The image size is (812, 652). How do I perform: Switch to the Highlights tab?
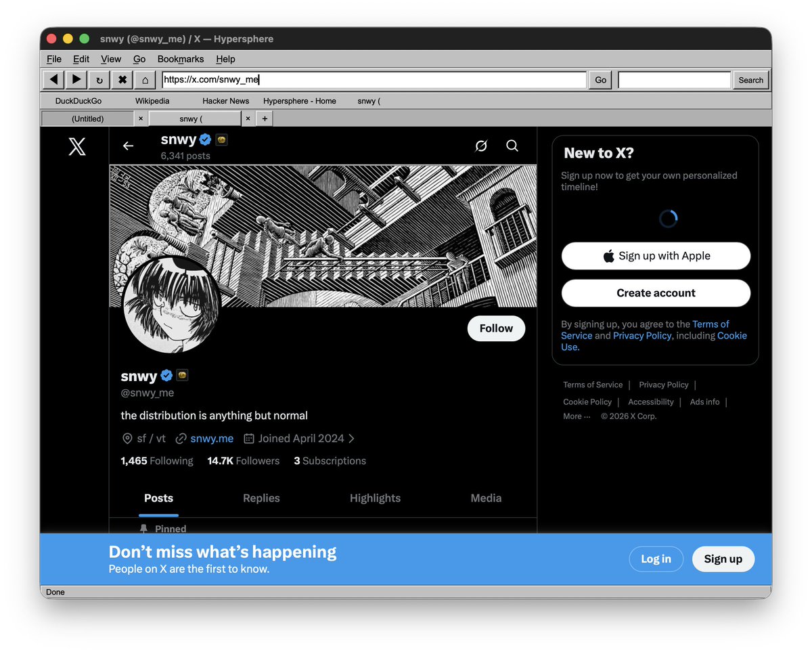coord(376,498)
